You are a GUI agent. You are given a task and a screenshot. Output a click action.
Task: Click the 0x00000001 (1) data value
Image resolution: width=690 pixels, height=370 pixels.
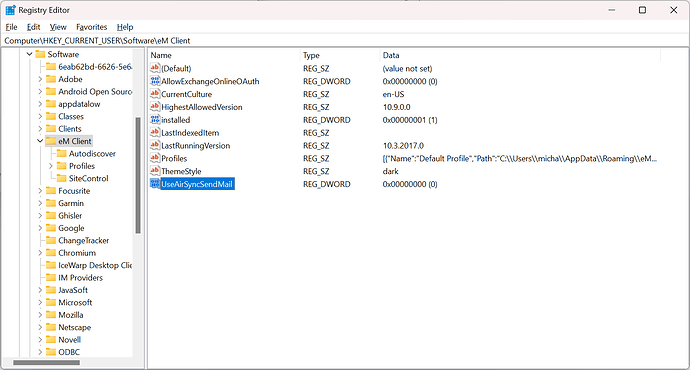(x=410, y=120)
